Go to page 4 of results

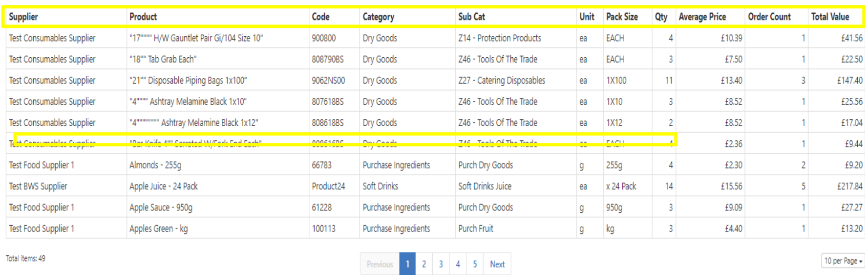pos(458,264)
